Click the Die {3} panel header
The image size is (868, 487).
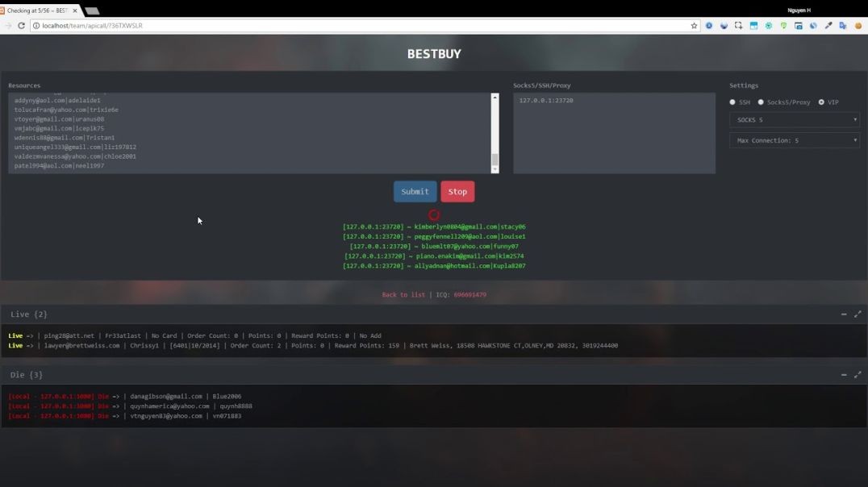[x=434, y=375]
